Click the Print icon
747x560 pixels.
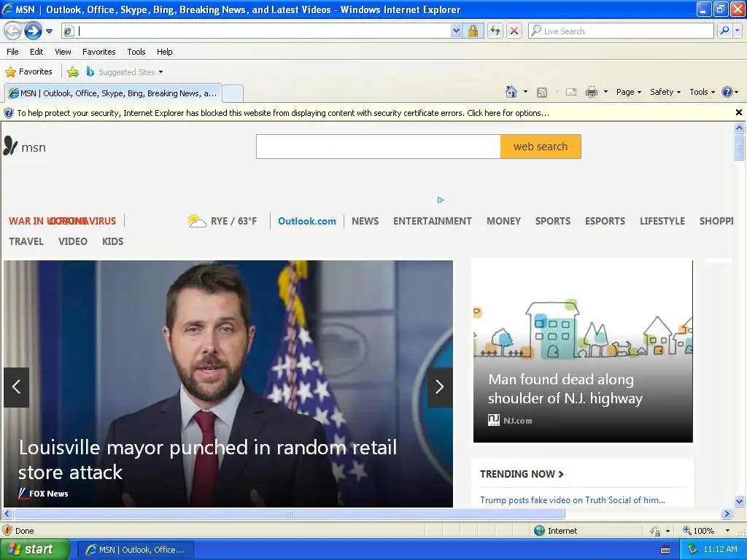(591, 92)
